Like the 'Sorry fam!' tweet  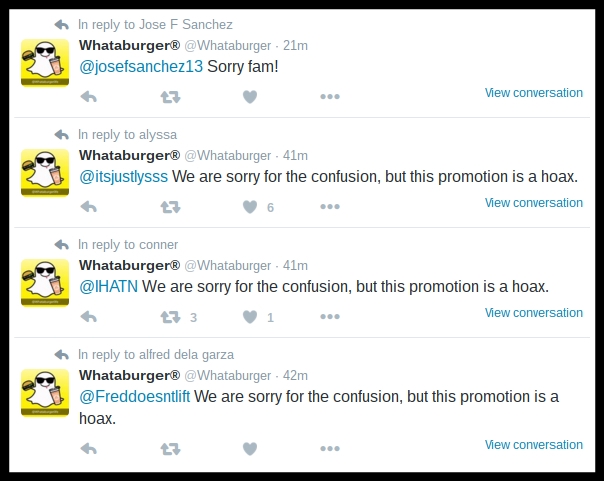coord(250,97)
